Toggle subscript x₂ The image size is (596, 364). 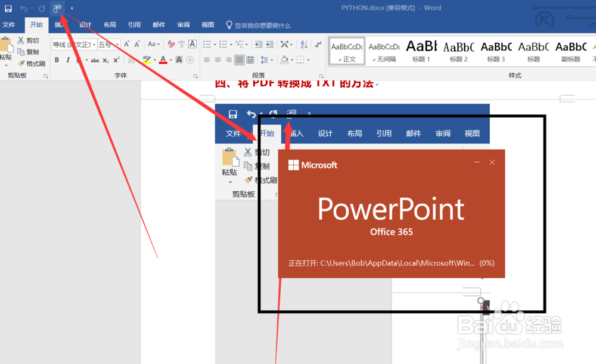(x=105, y=60)
